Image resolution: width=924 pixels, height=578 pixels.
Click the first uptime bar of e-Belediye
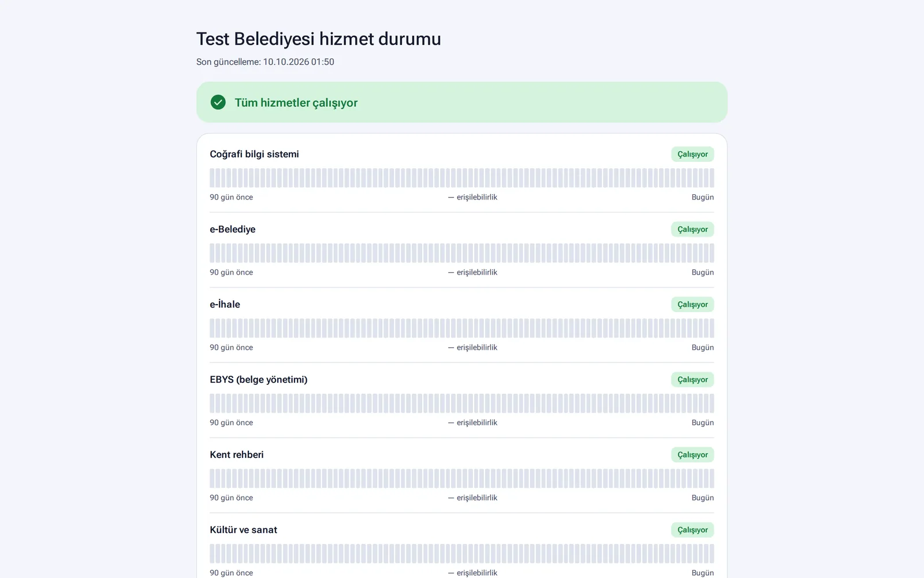pyautogui.click(x=212, y=253)
